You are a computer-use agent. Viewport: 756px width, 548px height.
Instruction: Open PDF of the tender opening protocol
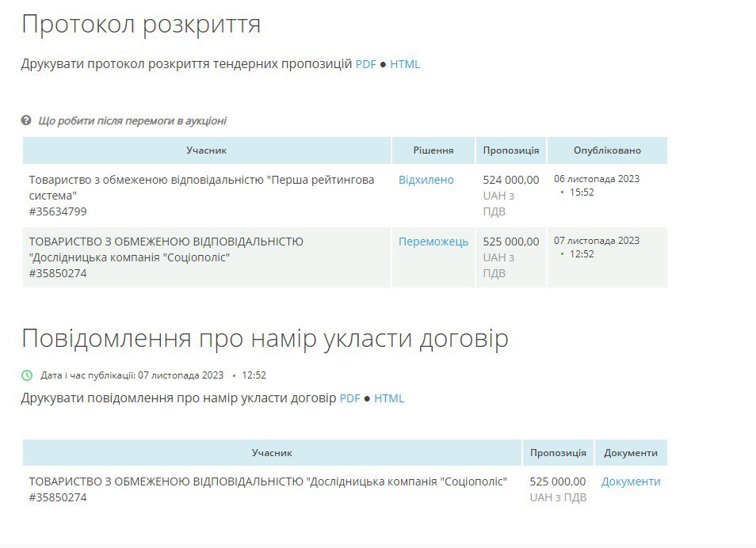click(x=365, y=64)
